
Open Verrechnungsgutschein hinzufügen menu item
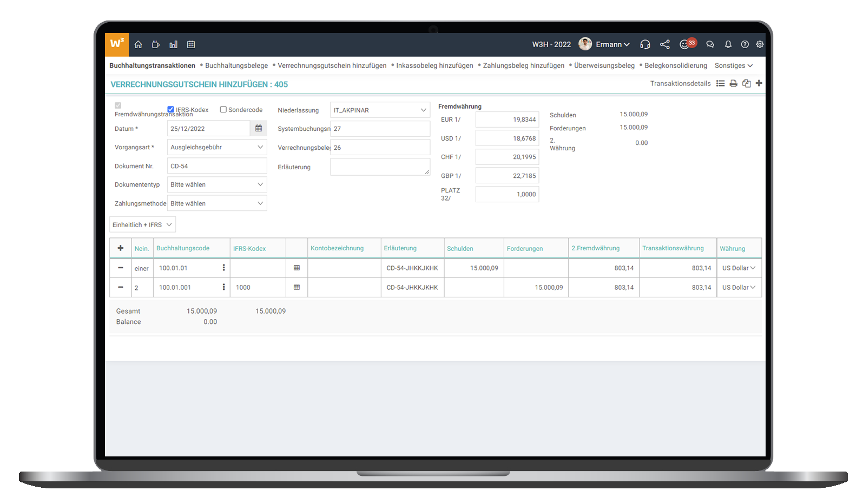point(332,65)
